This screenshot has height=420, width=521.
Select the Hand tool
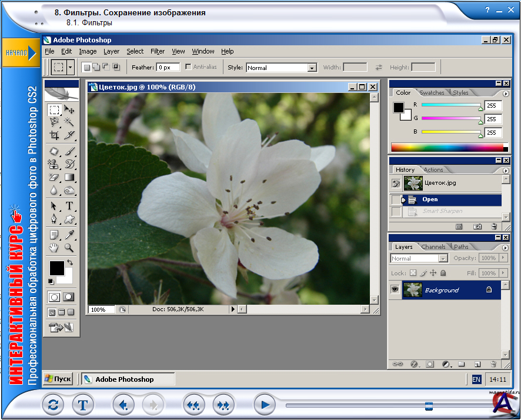point(55,248)
